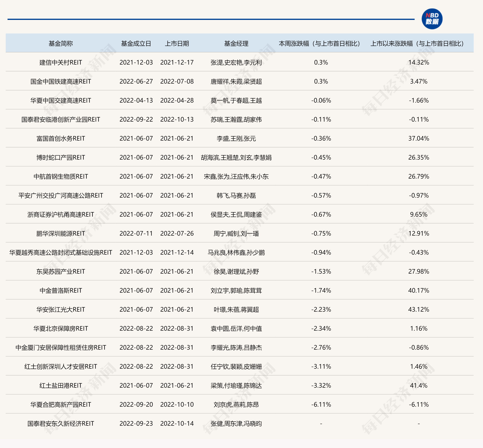Image resolution: width=483 pixels, height=448 pixels.
Task: Click the fund name 华夏中国交建高速REIT
Action: pos(61,100)
